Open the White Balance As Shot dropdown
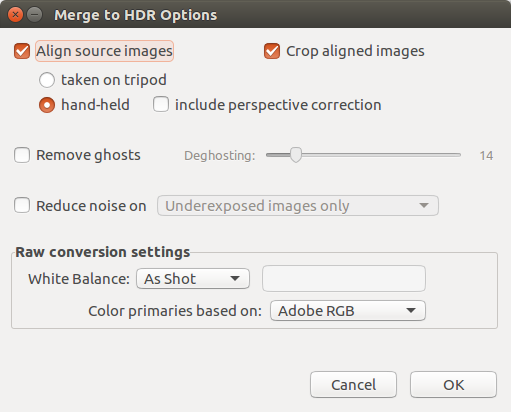 coord(193,279)
